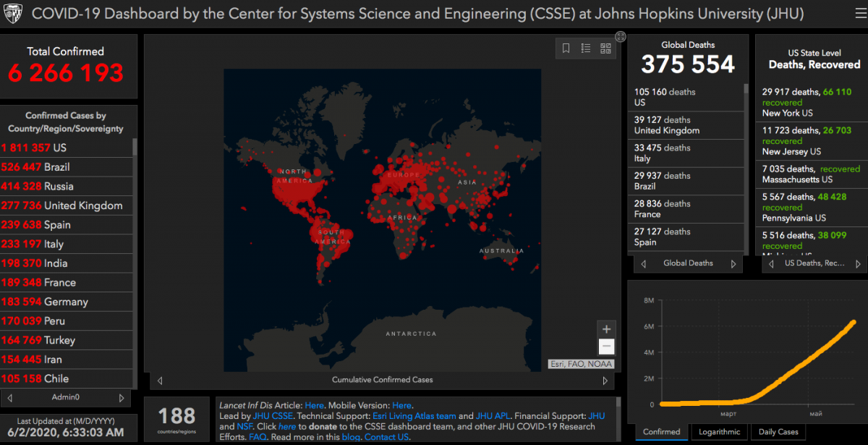Click the '39 127 deaths United Kingdom' entry
The width and height of the screenshot is (868, 445).
pyautogui.click(x=686, y=125)
